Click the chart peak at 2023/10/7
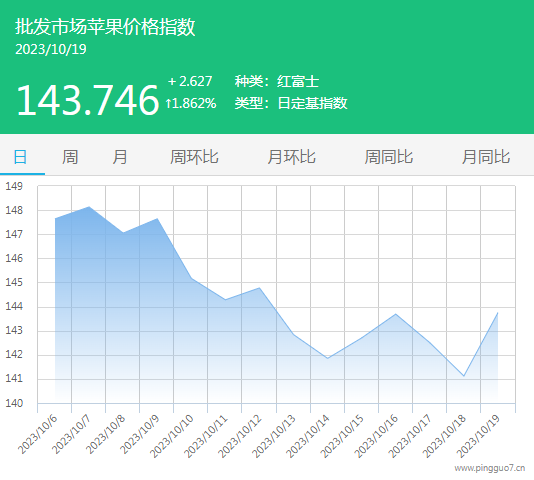 click(x=89, y=207)
